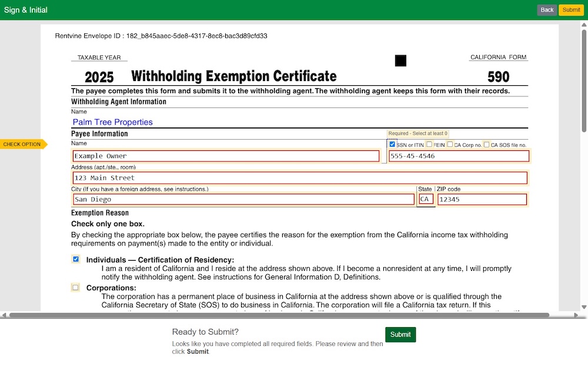Image resolution: width=588 pixels, height=370 pixels.
Task: Click the City field containing San Diego
Action: pyautogui.click(x=243, y=199)
